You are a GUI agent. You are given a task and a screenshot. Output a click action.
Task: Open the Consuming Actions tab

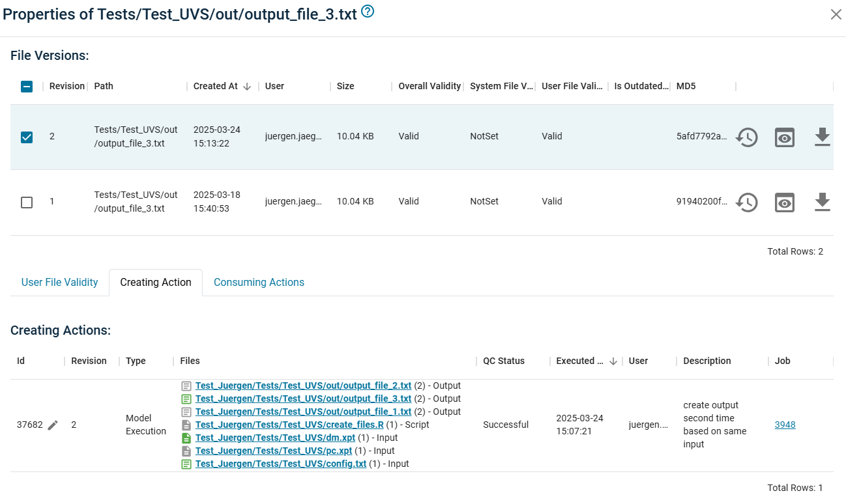point(259,283)
